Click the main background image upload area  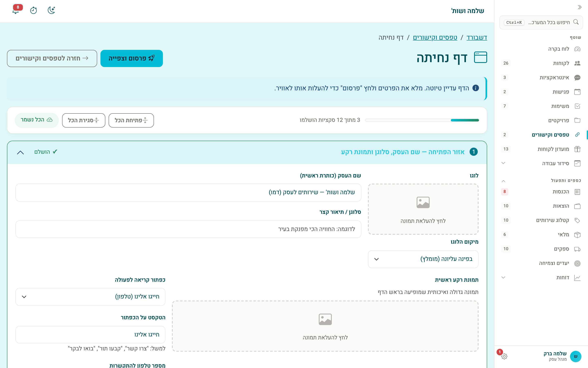(325, 326)
